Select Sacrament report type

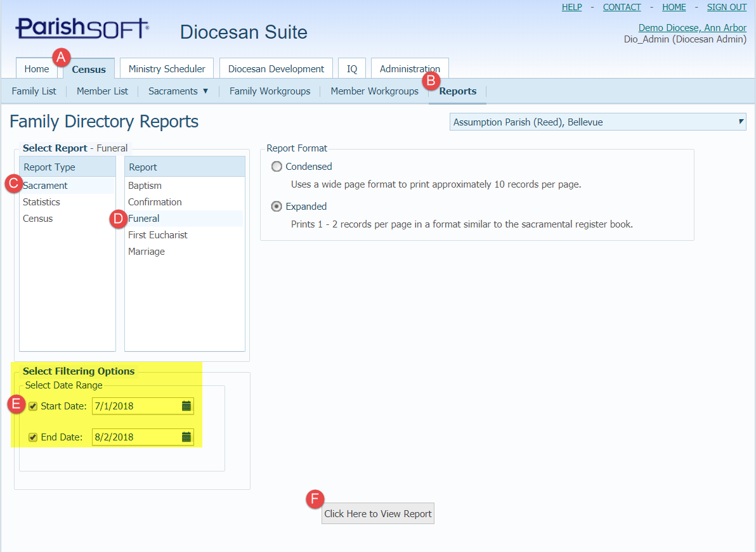click(67, 186)
